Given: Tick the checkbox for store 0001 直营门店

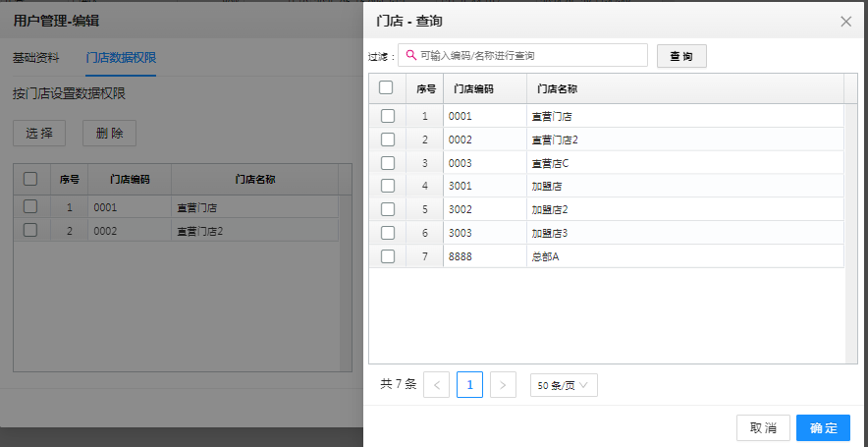Looking at the screenshot, I should 388,116.
